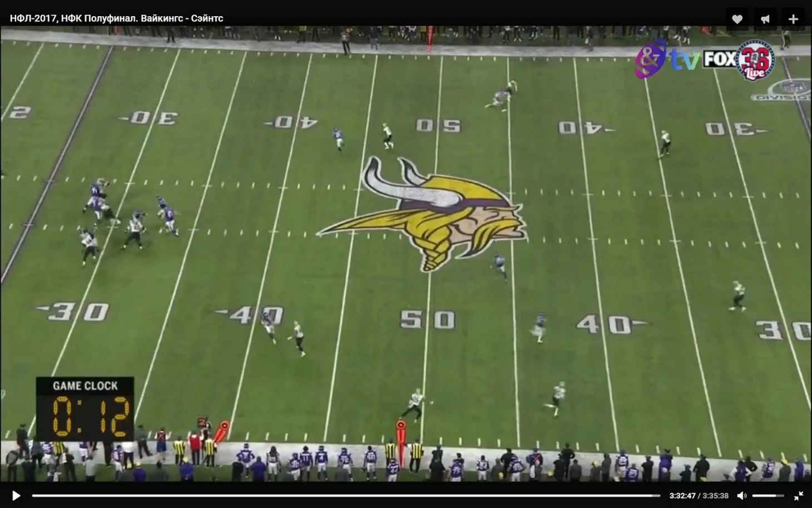Click the megaphone share icon
The width and height of the screenshot is (812, 508).
765,19
